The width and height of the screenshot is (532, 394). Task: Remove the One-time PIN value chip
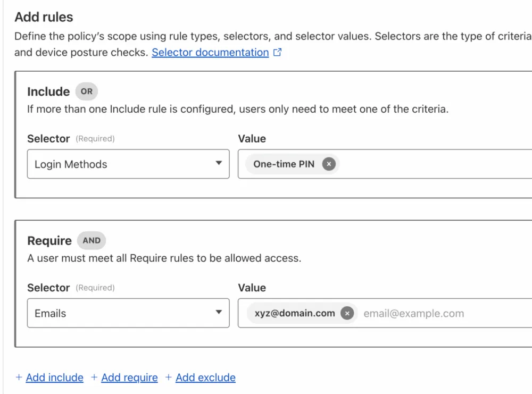coord(328,164)
